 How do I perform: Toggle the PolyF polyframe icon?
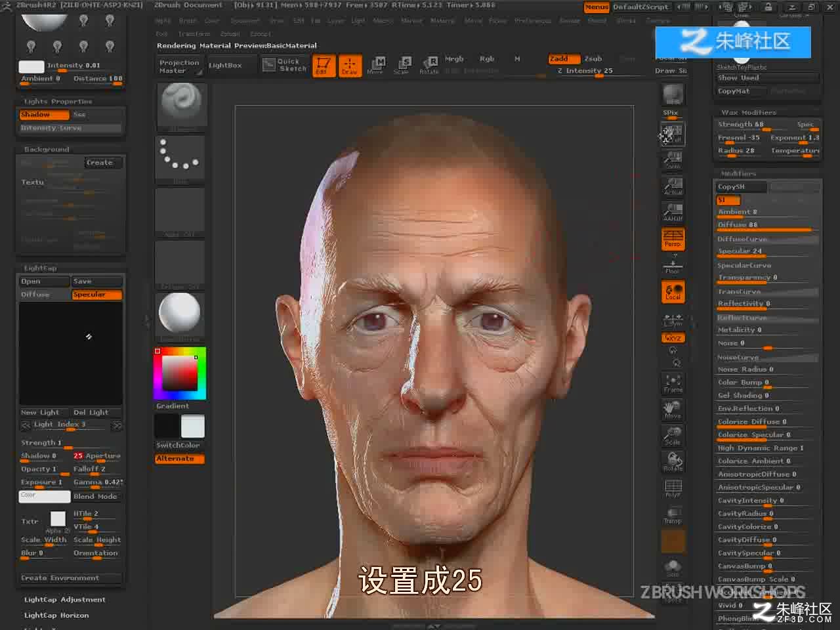(x=673, y=488)
